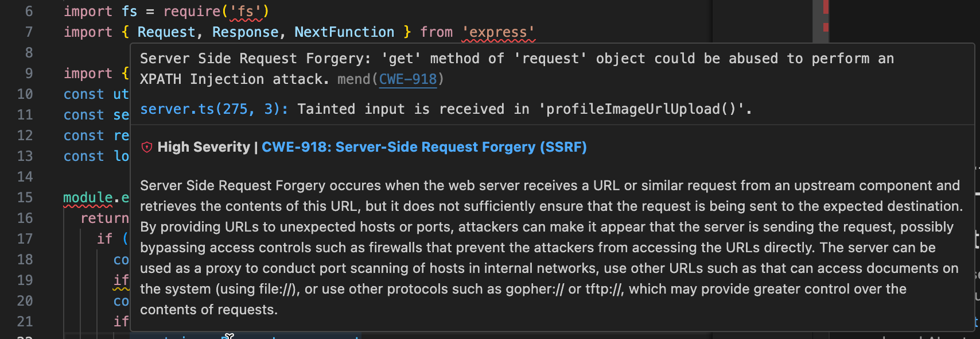Open CWE-918: Server-Side Request Forgery (SSRF) link
The image size is (980, 339).
[x=424, y=147]
